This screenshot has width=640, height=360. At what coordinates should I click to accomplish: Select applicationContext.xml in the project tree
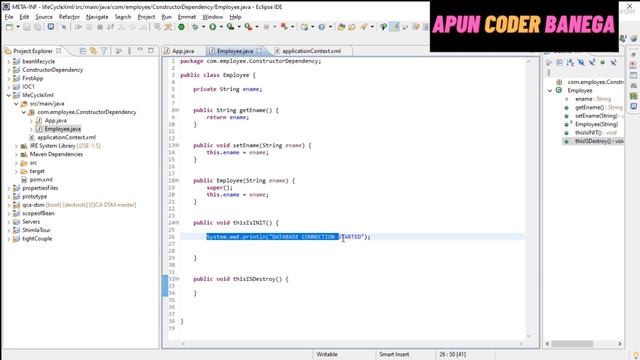pos(67,138)
